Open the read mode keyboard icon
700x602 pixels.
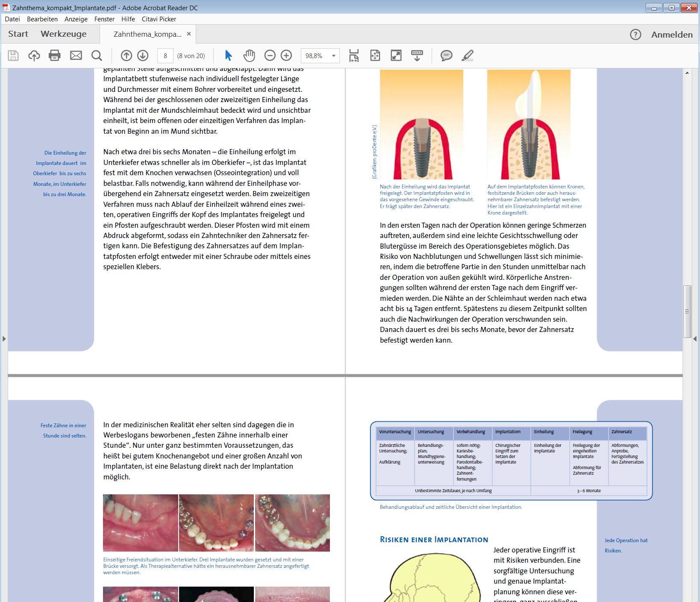tap(417, 56)
